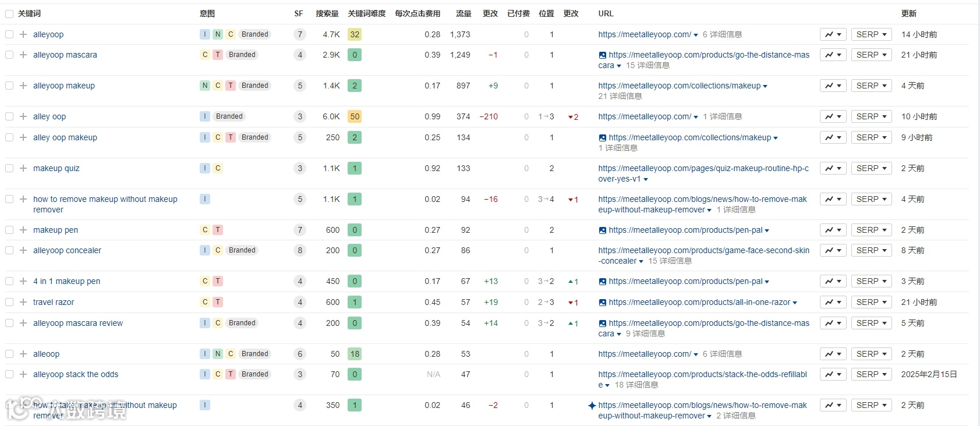Click green difficulty badge 18 for alleoop

click(355, 354)
